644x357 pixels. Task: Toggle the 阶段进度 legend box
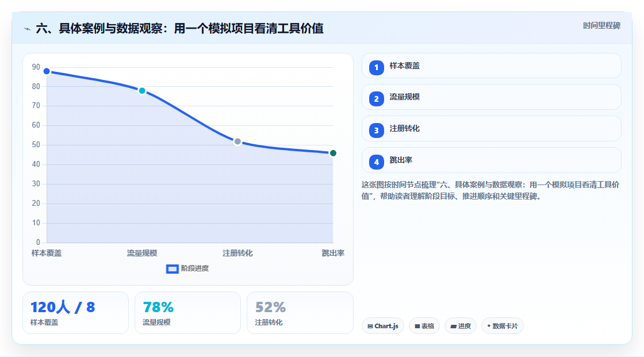172,268
